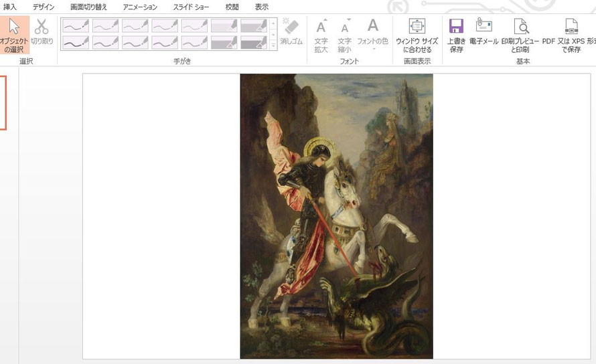Viewport: 596px width, 364px height.
Task: Choose the last highlighter in the bottom gallery row
Action: [254, 43]
